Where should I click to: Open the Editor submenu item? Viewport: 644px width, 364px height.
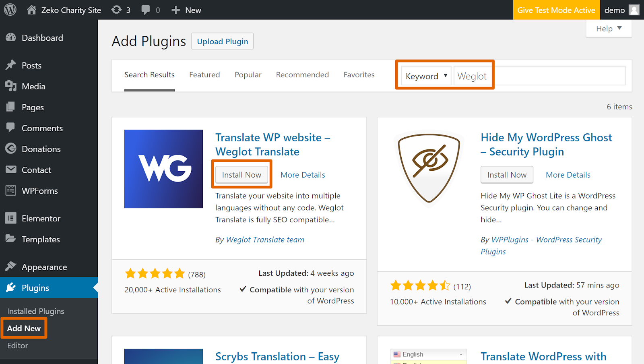17,345
